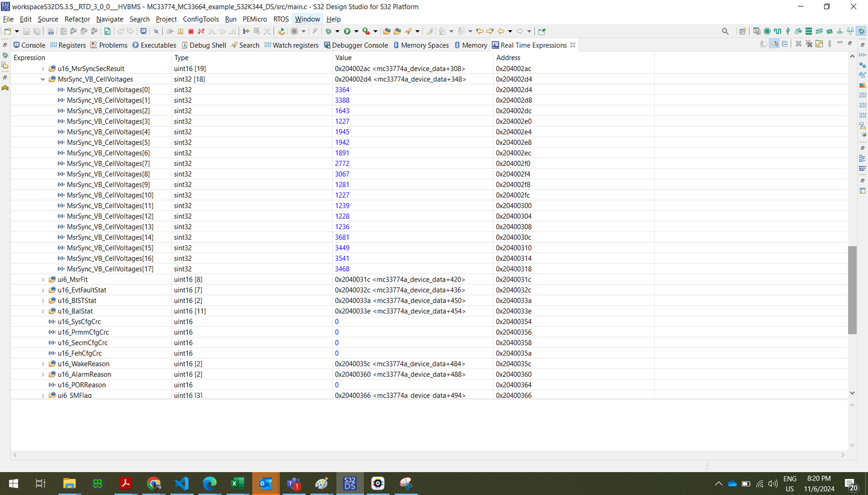Open the workspace Search (magnifier) icon
868x495 pixels.
[x=725, y=31]
